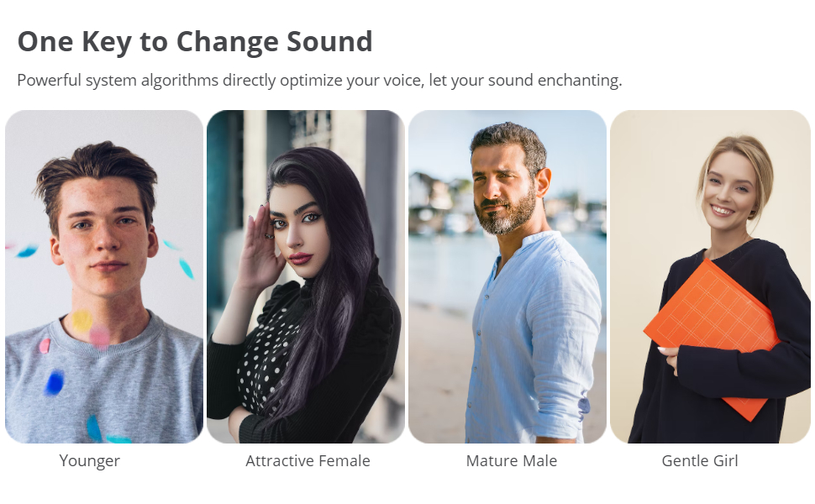Click the Powerful system algorithms subtitle text

point(319,81)
